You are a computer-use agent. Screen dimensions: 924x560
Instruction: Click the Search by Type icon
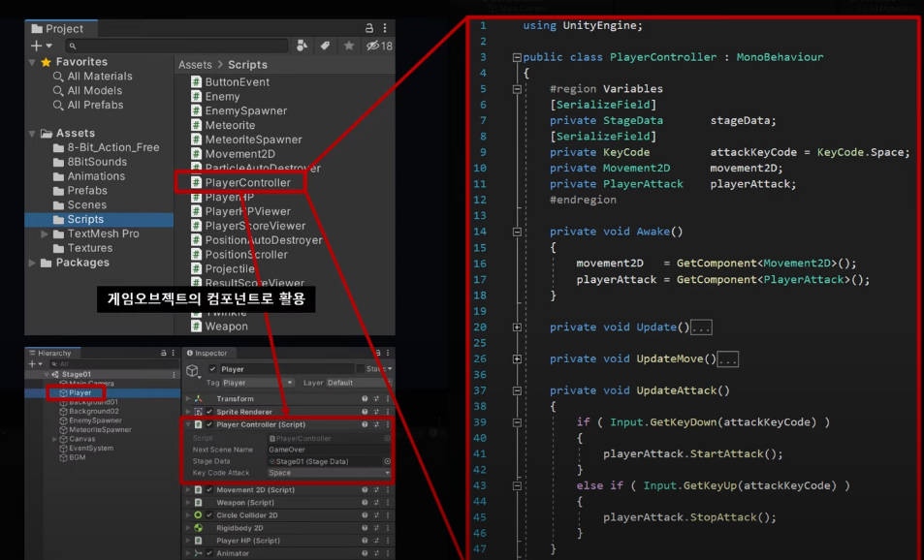(x=302, y=46)
